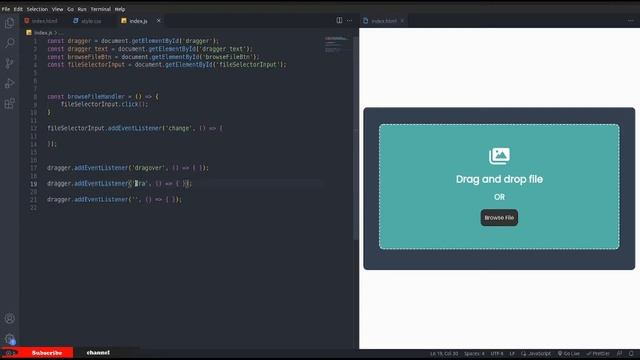Click the 'dragover' string on line 17

pyautogui.click(x=149, y=168)
